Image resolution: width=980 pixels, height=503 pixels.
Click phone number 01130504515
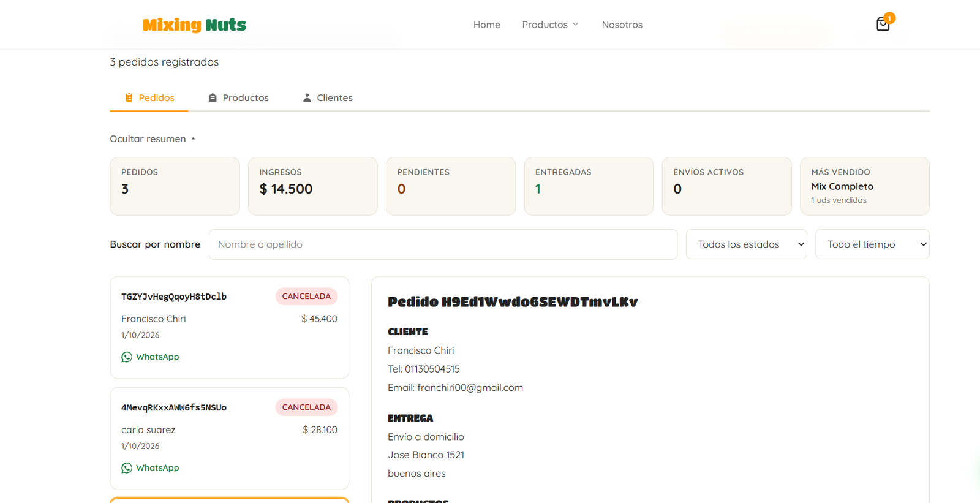[x=432, y=369]
